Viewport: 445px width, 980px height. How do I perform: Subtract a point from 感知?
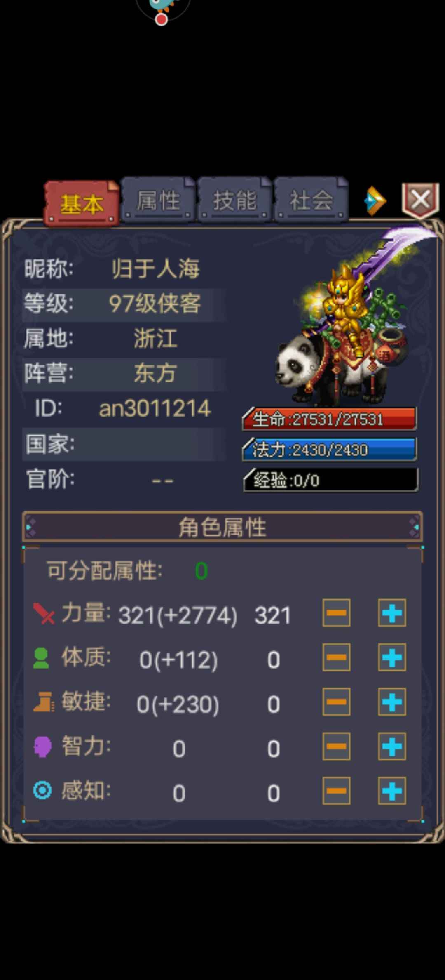point(337,791)
